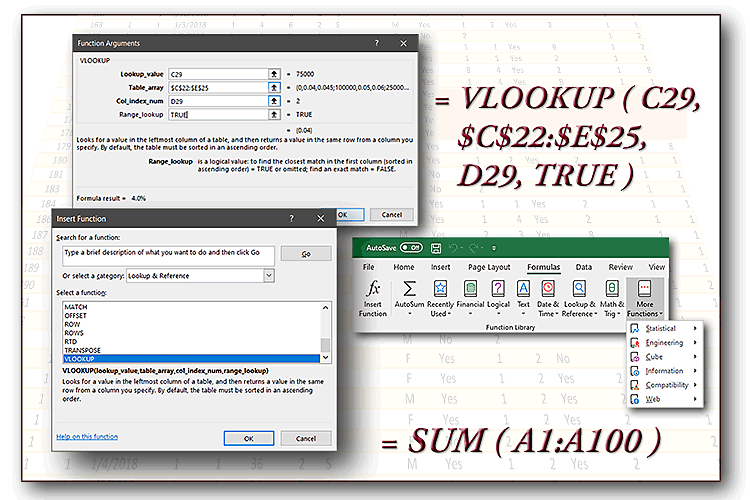750x500 pixels.
Task: Click help question mark in Function Arguments
Action: point(376,43)
